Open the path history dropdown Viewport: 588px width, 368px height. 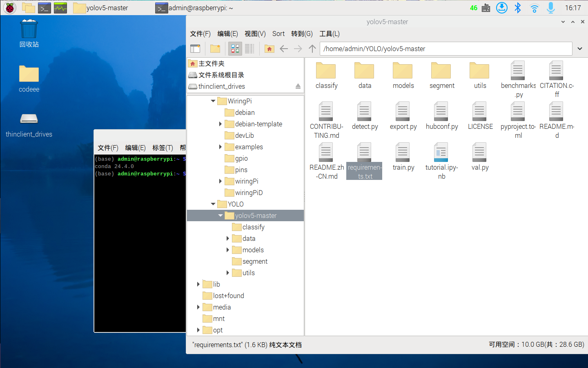580,49
